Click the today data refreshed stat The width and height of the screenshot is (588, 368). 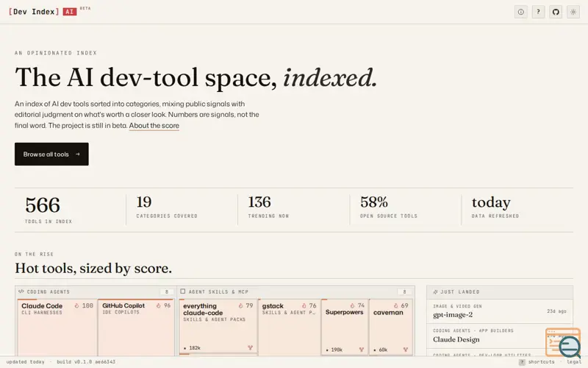click(495, 207)
